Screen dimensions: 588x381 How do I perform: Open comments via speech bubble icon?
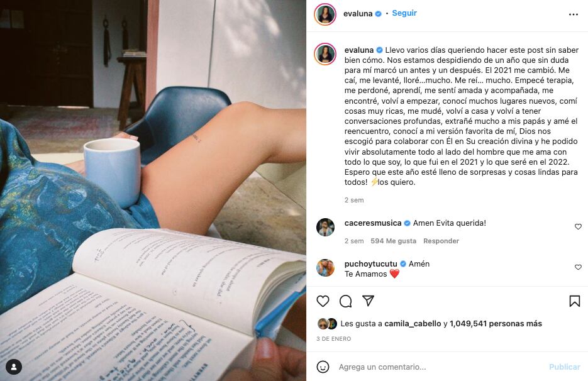[345, 301]
